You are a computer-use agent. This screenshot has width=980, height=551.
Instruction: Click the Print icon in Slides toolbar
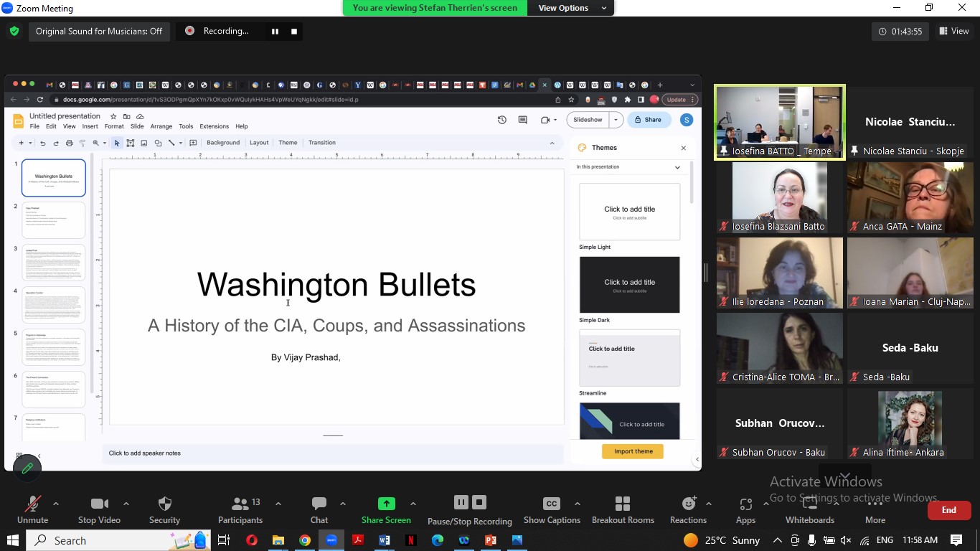pos(69,143)
